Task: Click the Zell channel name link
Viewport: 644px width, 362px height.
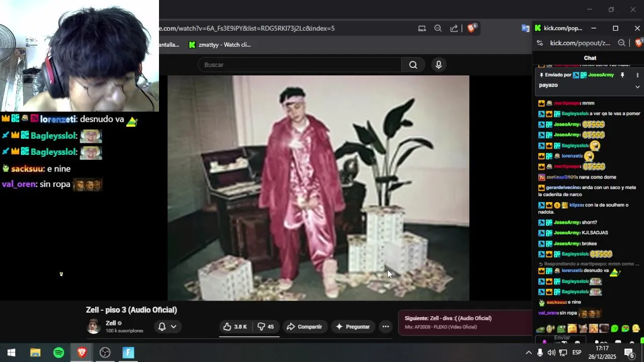Action: (111, 323)
